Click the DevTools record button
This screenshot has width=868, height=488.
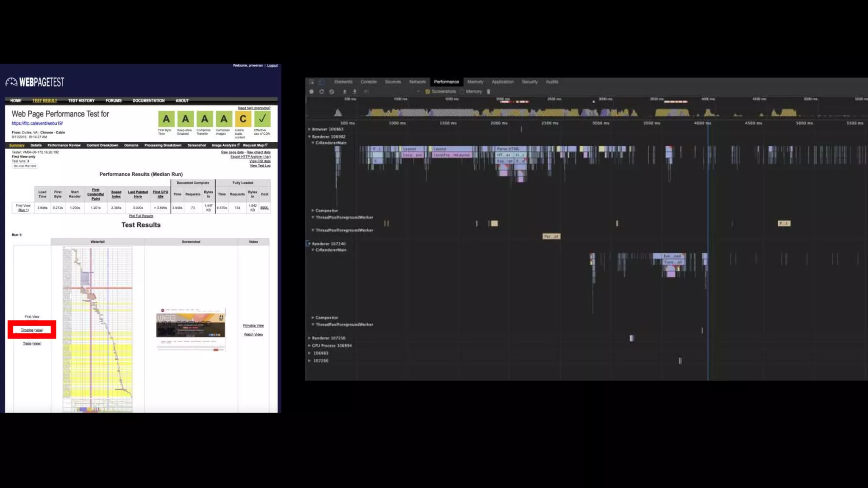tap(312, 91)
